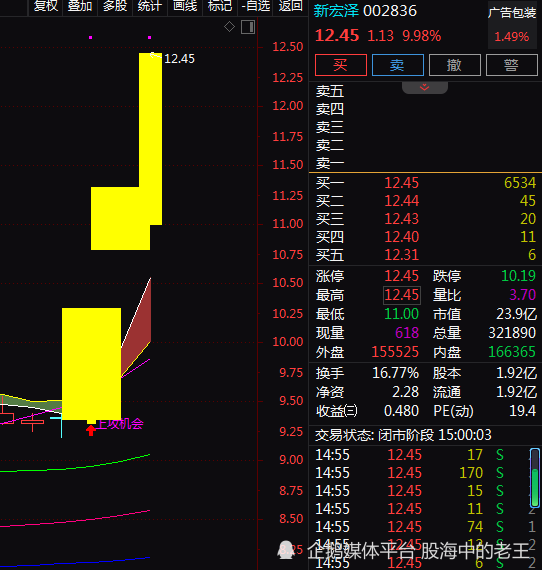Click the 外盘 value 155525
542x570 pixels.
tap(395, 352)
